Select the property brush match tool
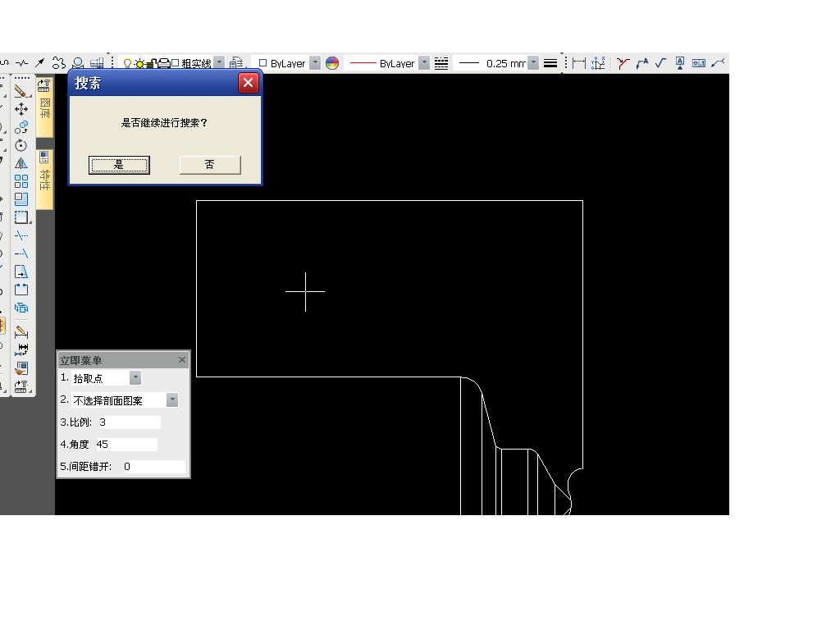This screenshot has height=630, width=840. point(21,368)
